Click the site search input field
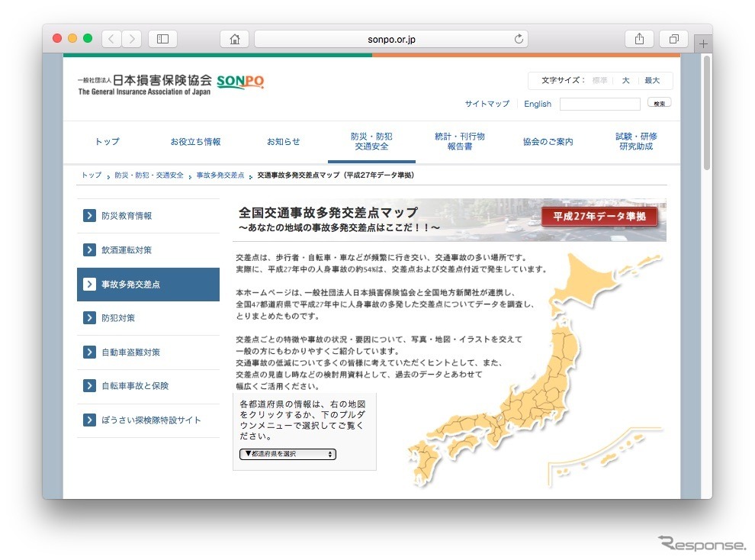 599,104
